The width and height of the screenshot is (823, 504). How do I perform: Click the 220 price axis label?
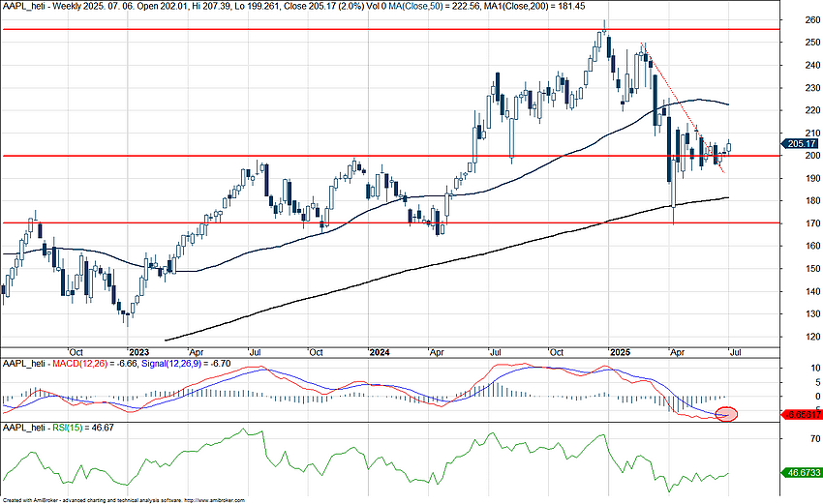[812, 110]
